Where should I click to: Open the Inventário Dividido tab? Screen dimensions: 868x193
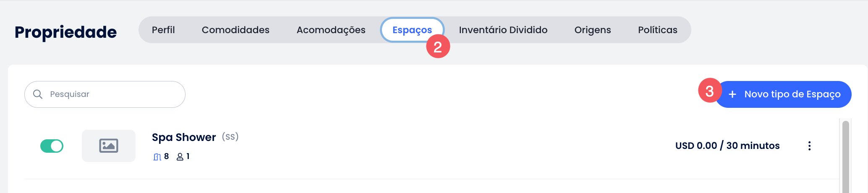(x=503, y=30)
